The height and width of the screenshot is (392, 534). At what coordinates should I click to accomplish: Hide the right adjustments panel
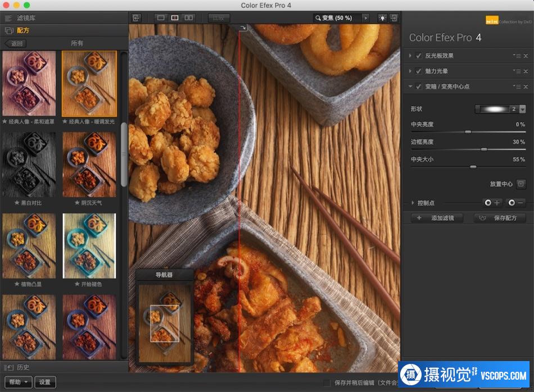click(394, 18)
